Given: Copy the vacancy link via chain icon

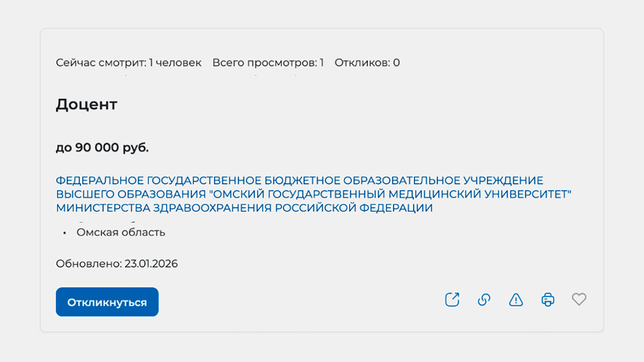Looking at the screenshot, I should click(x=484, y=300).
